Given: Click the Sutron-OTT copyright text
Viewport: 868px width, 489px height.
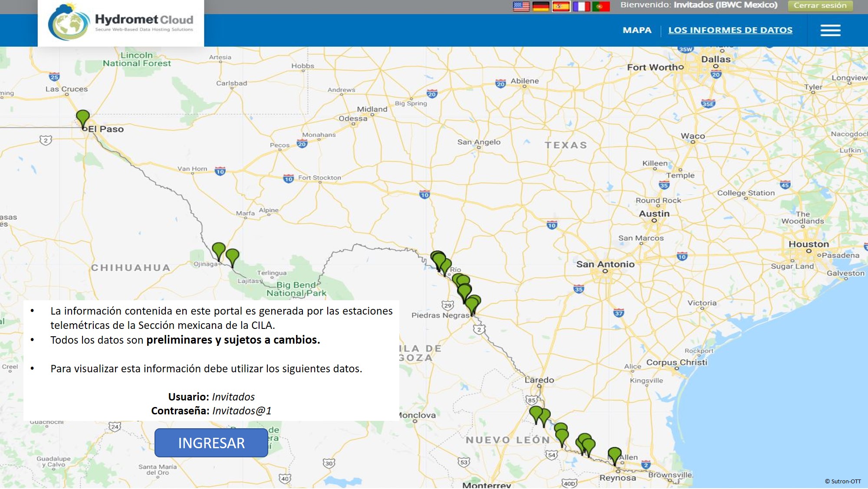Looking at the screenshot, I should tap(843, 481).
